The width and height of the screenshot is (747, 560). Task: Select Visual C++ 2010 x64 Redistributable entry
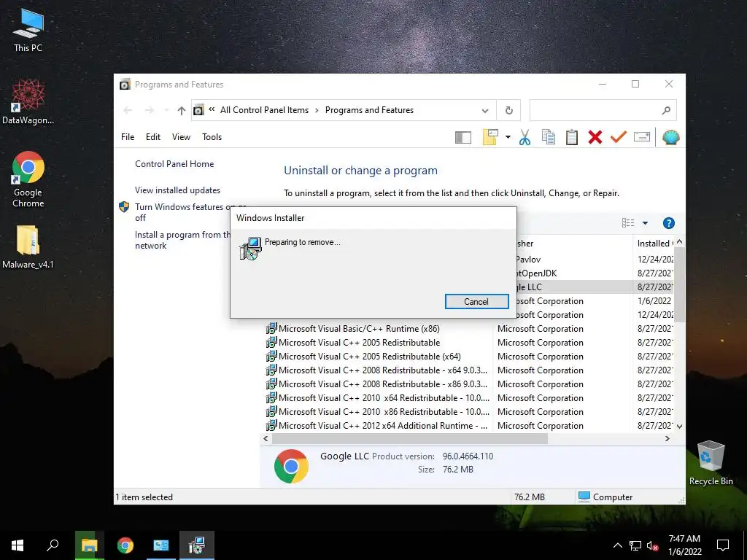[384, 397]
